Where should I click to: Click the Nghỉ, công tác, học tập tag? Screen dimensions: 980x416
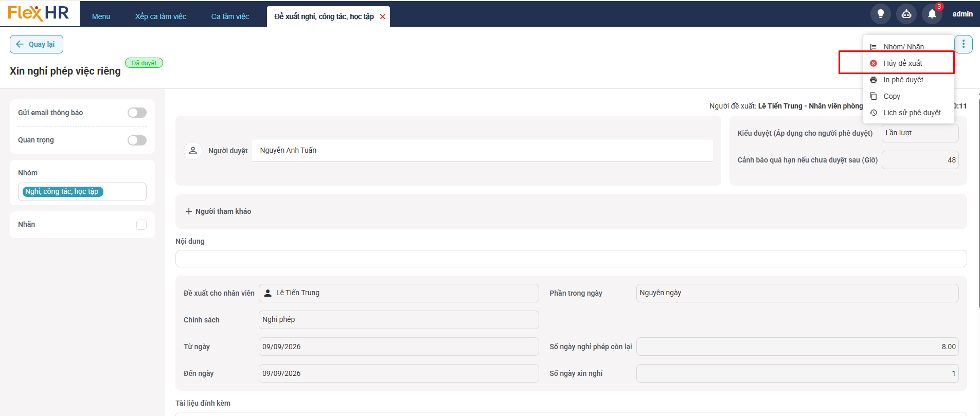[62, 191]
